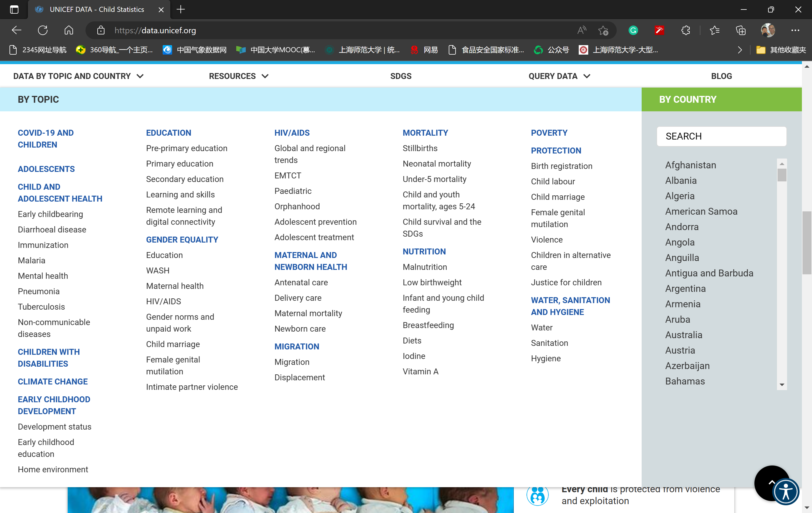Click the Read aloud icon in address bar

[582, 30]
